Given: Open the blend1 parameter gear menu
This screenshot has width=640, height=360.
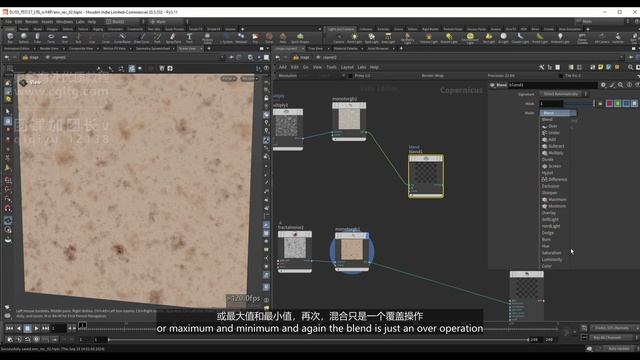Looking at the screenshot, I should pyautogui.click(x=603, y=85).
